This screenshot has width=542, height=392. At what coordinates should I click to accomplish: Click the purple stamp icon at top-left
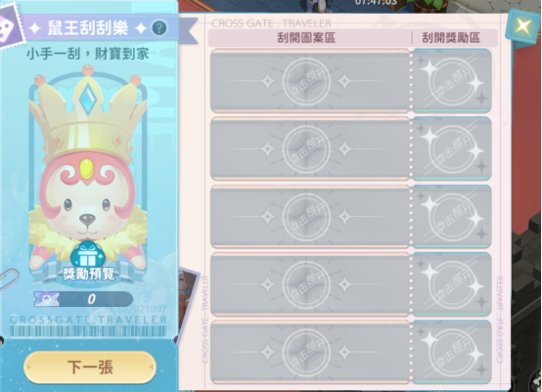[10, 27]
